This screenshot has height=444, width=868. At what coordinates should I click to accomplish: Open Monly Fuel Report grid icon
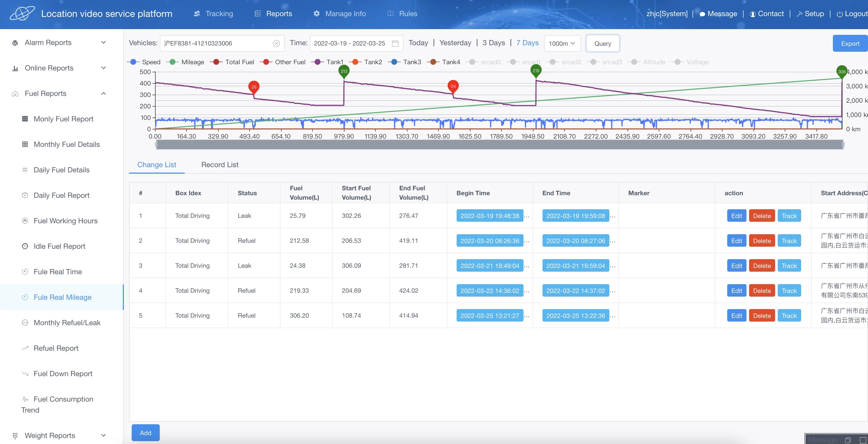(x=25, y=119)
